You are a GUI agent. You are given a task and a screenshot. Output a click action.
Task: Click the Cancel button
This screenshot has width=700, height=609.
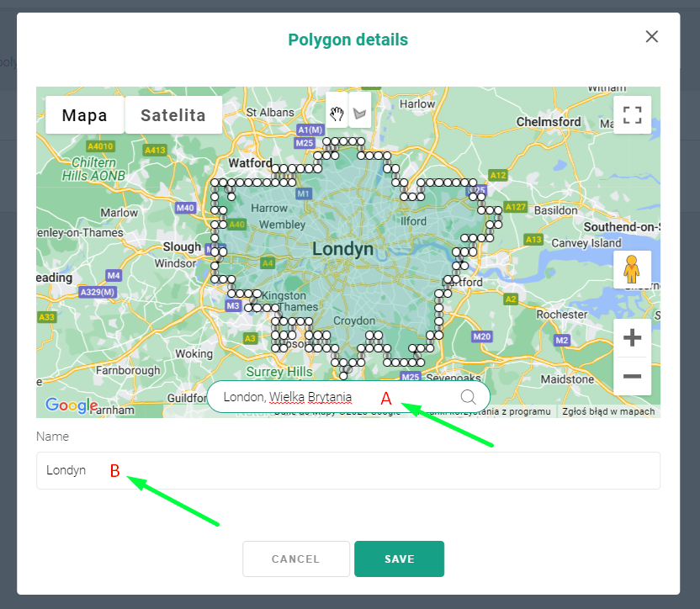(x=296, y=559)
